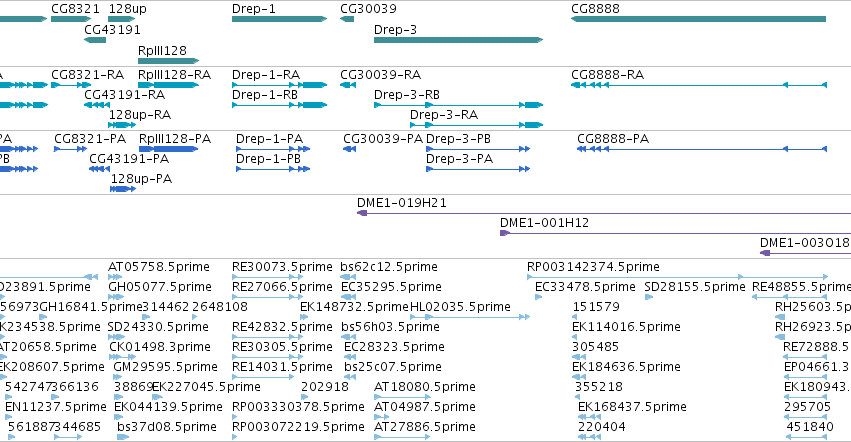Click the HL02035.5prime EST label
The width and height of the screenshot is (851, 442).
pos(460,307)
